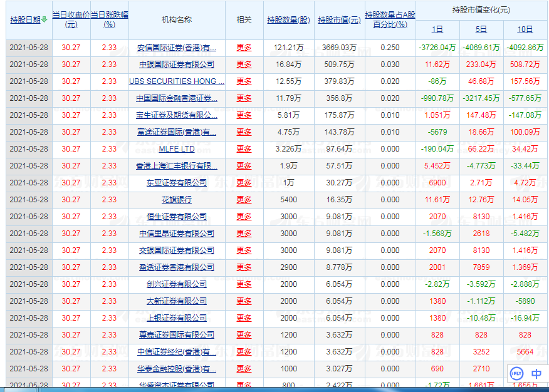Click 更多 in 东亚证券有限公司 row
The height and width of the screenshot is (392, 549).
(x=244, y=183)
